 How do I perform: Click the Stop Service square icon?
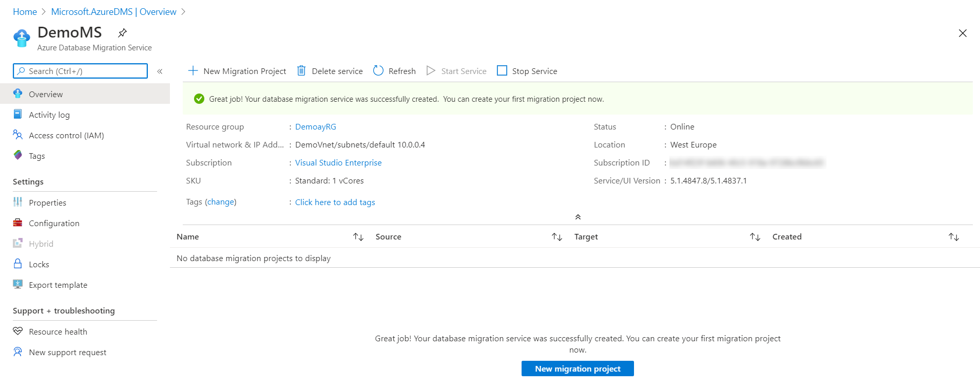click(x=502, y=71)
